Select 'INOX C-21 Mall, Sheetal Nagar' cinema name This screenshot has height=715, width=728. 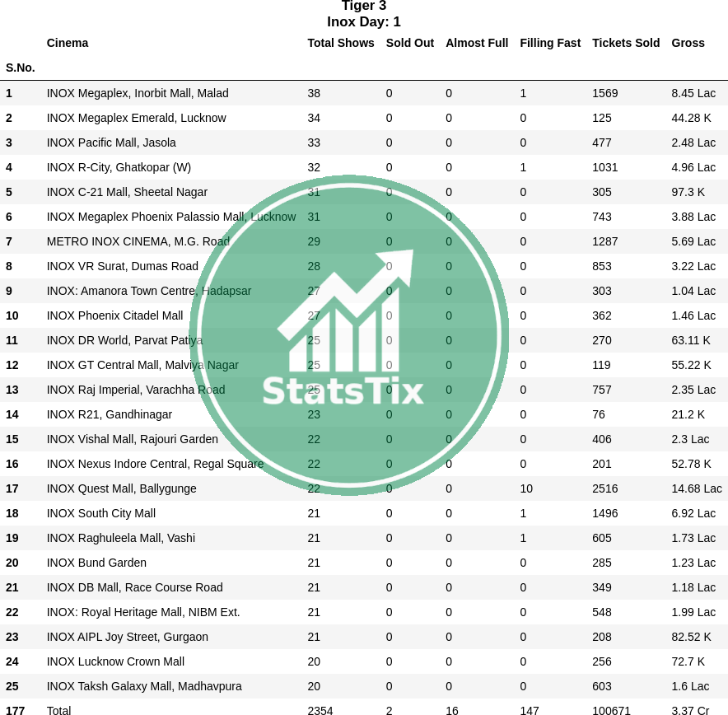[x=127, y=192]
